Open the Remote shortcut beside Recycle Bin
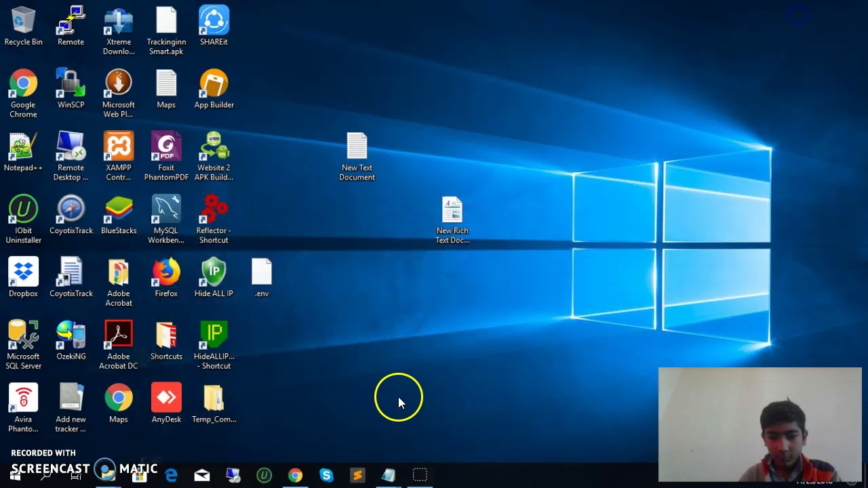This screenshot has height=488, width=868. 71,27
